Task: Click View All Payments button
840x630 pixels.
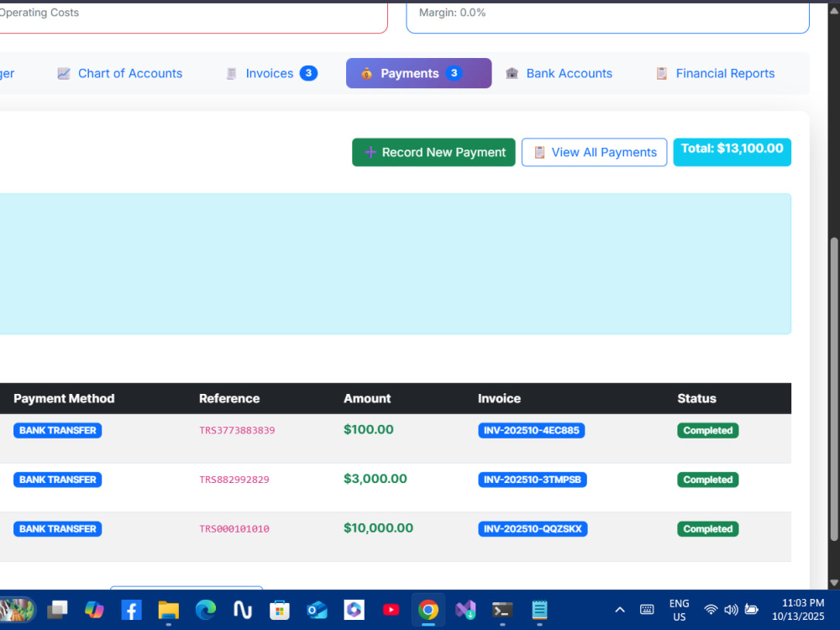Action: point(594,153)
